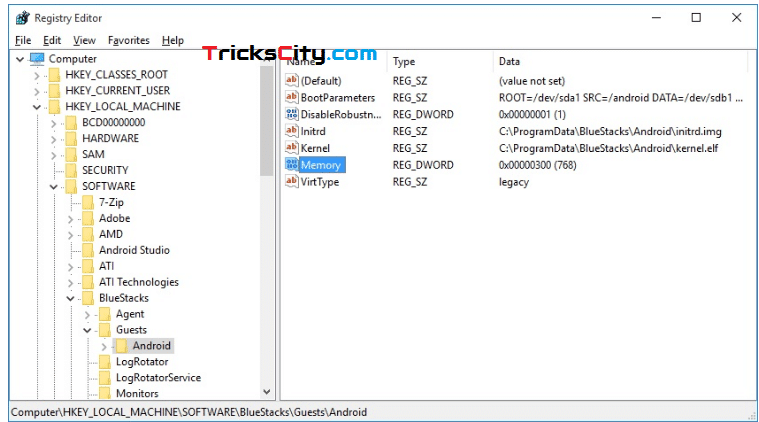The image size is (759, 422).
Task: Open the Favorites menu
Action: coord(128,40)
